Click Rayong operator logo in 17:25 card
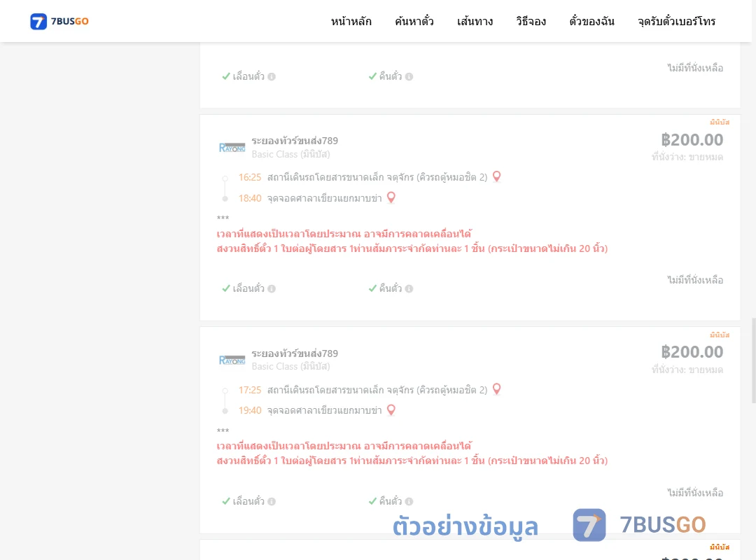756x560 pixels. 232,360
